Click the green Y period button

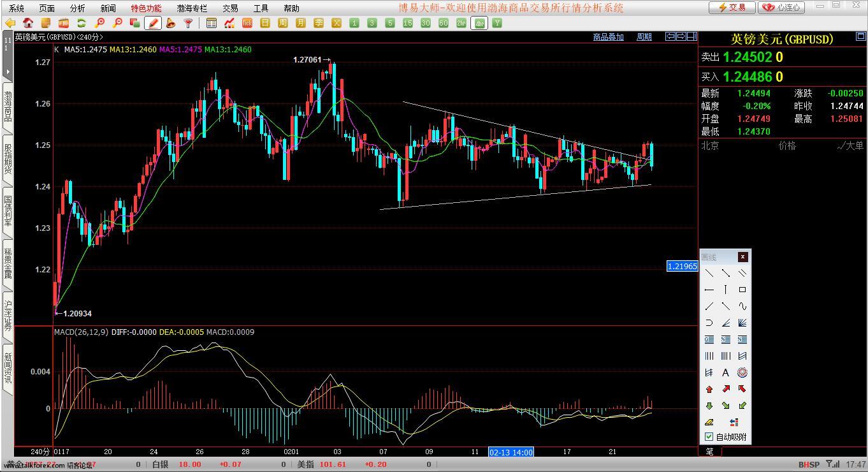click(x=497, y=23)
